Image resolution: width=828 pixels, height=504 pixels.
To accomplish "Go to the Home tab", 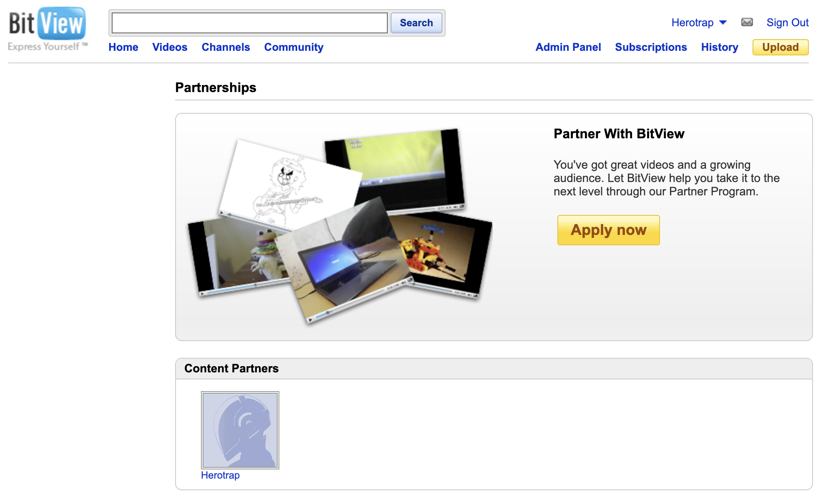I will point(123,47).
